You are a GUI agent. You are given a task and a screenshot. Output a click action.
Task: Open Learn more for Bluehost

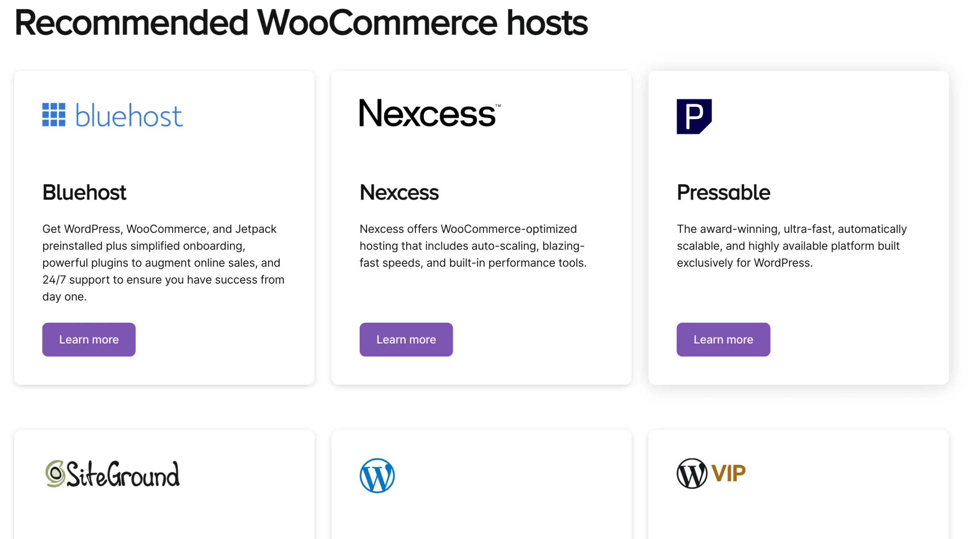[x=89, y=340]
